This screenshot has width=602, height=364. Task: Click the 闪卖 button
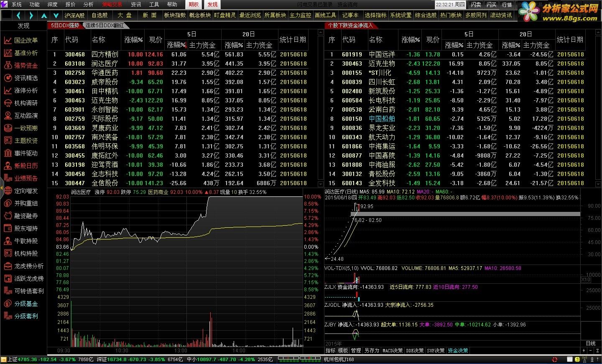476,5
